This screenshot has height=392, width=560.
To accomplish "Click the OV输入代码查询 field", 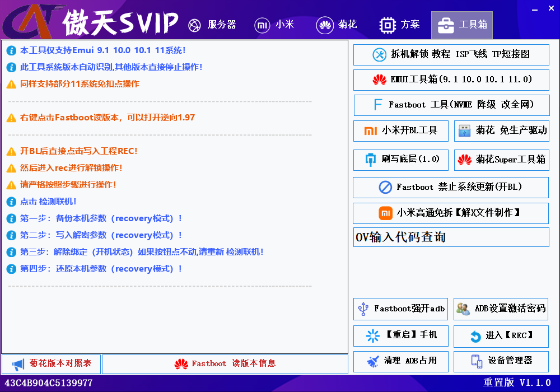I will coord(451,237).
